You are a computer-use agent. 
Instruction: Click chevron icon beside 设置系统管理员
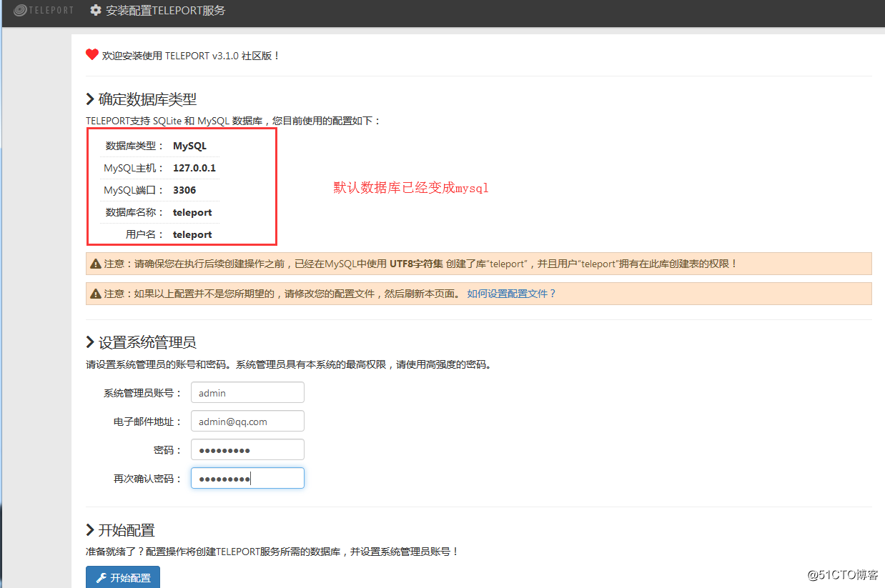coord(90,343)
